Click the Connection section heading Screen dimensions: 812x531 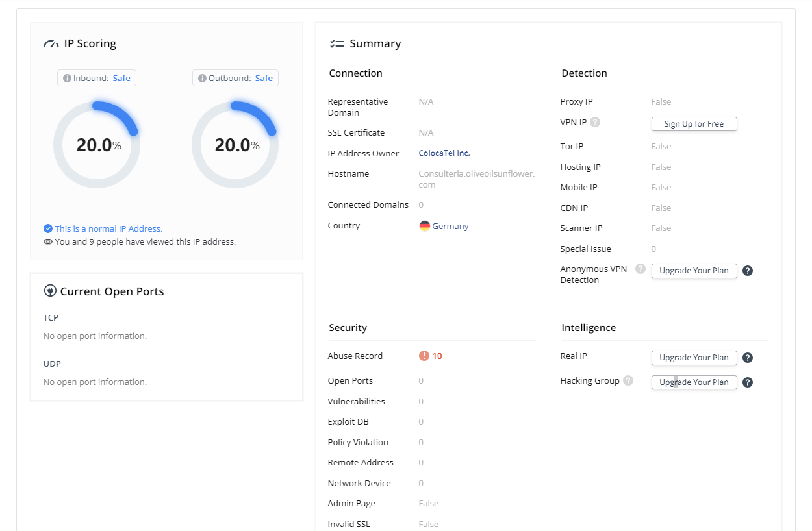point(355,73)
